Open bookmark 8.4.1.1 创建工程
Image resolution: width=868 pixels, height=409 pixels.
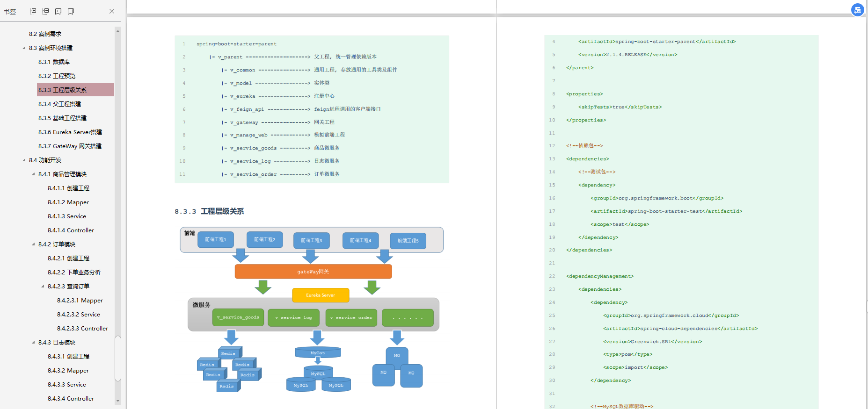tap(68, 188)
